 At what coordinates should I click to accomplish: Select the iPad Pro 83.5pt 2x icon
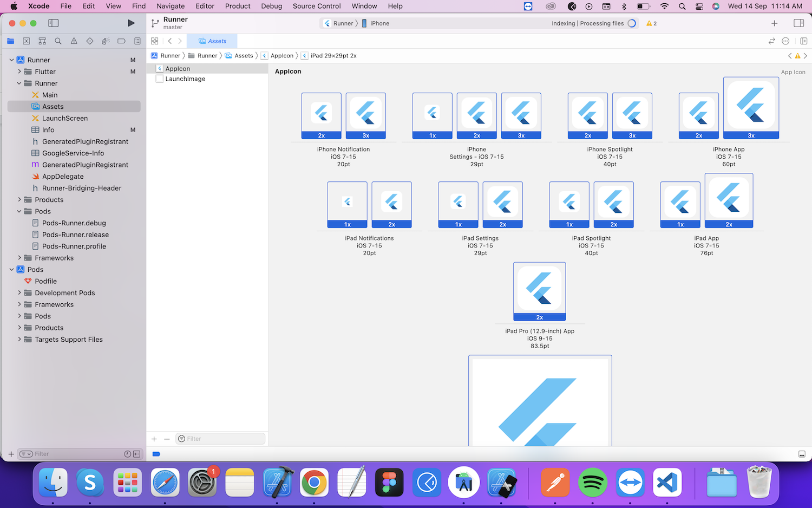point(540,291)
